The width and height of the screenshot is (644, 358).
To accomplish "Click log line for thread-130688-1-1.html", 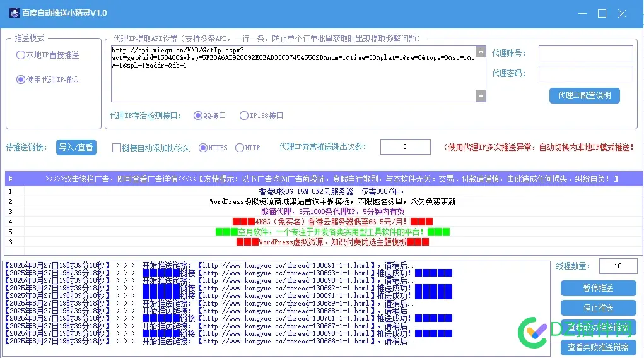I will pyautogui.click(x=211, y=311).
